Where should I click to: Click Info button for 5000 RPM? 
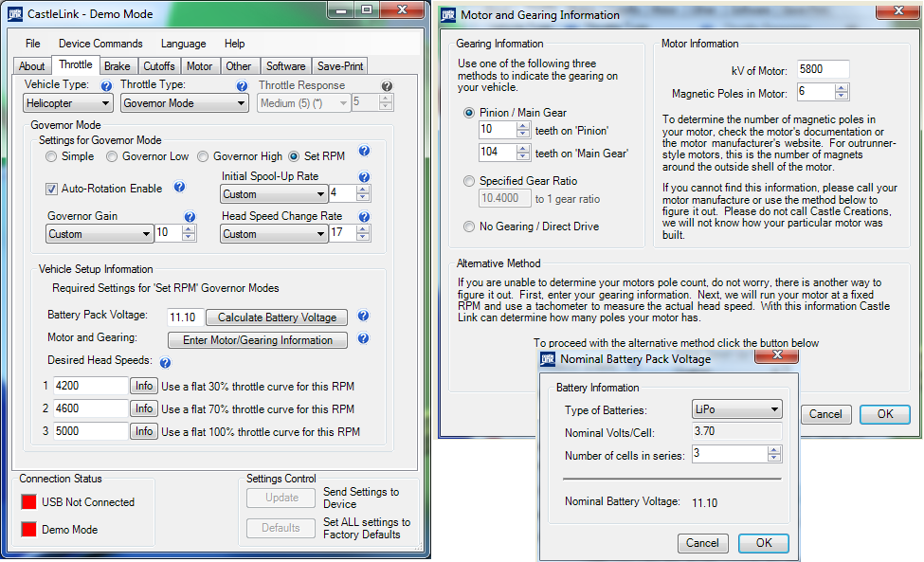(144, 431)
